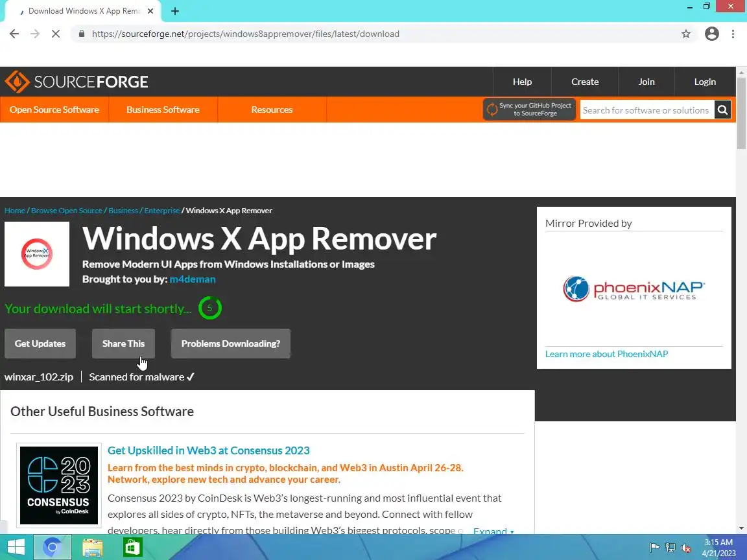Screen dimensions: 747x560
Task: Open the Resources menu
Action: click(272, 110)
